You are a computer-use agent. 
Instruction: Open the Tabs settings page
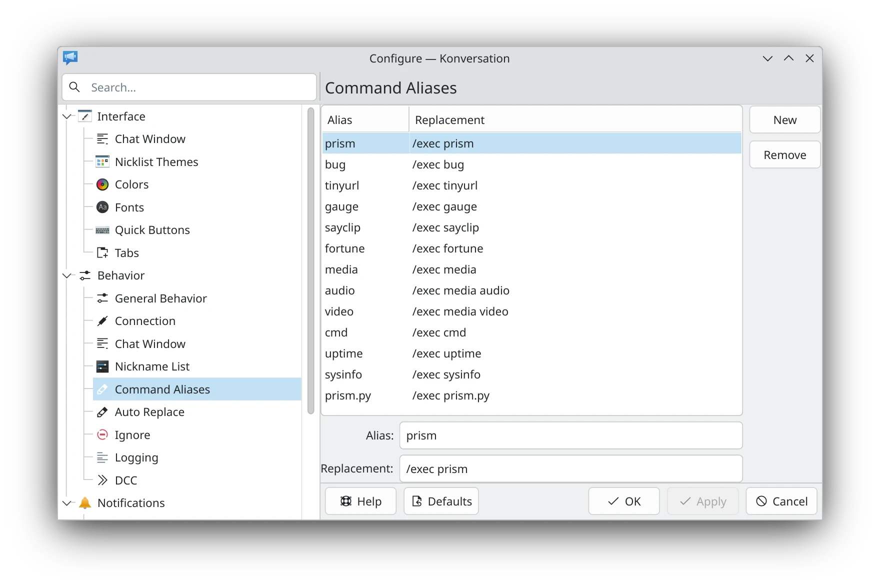click(126, 253)
